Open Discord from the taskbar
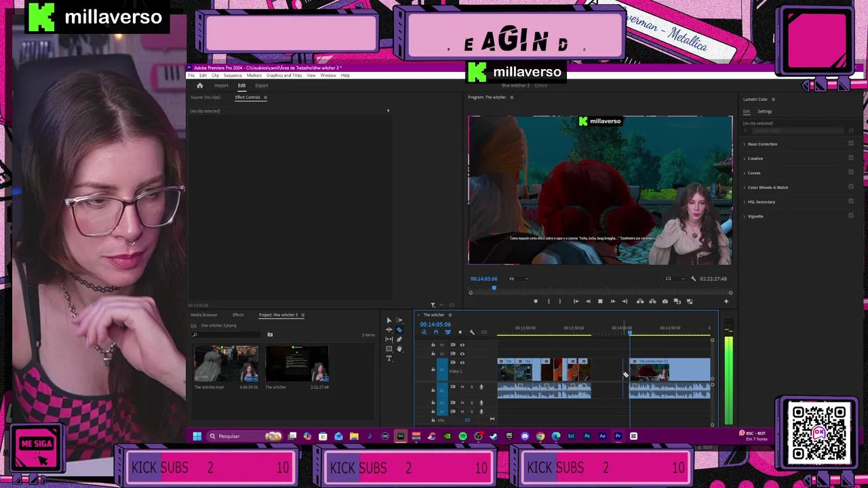The width and height of the screenshot is (868, 488). [525, 436]
